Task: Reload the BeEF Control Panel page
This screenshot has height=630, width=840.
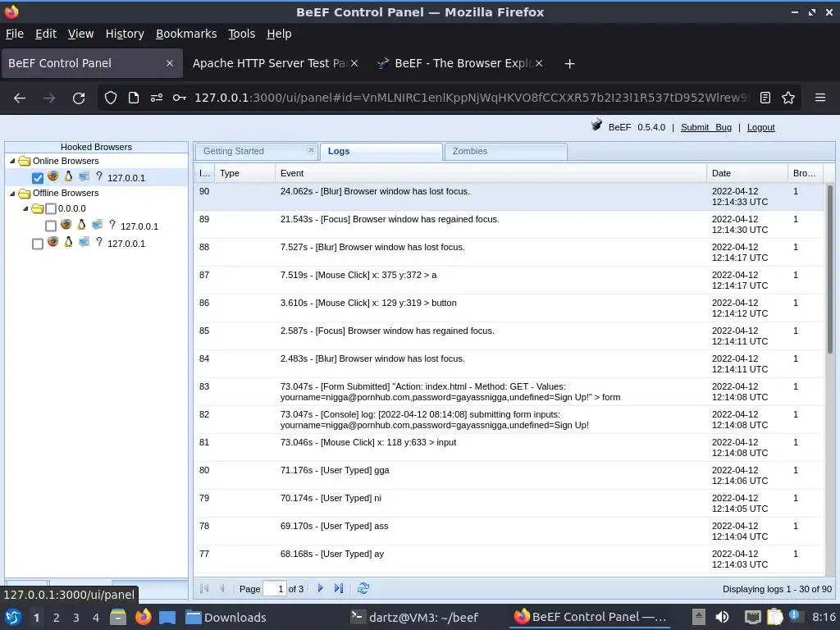Action: 79,98
